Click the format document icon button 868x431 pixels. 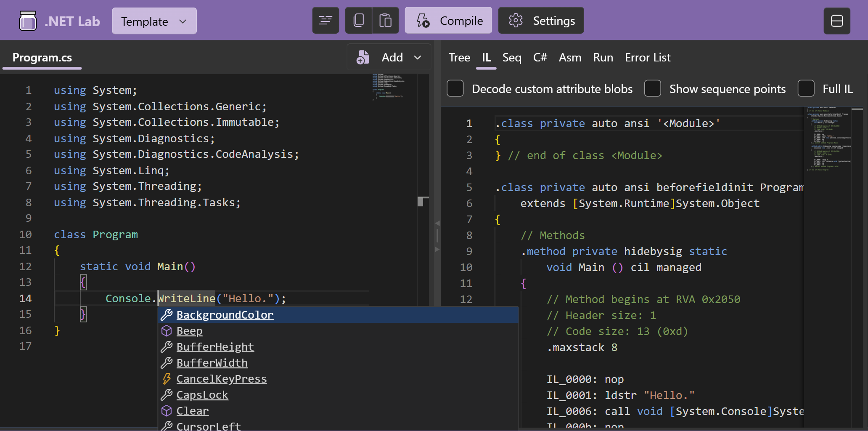(325, 20)
